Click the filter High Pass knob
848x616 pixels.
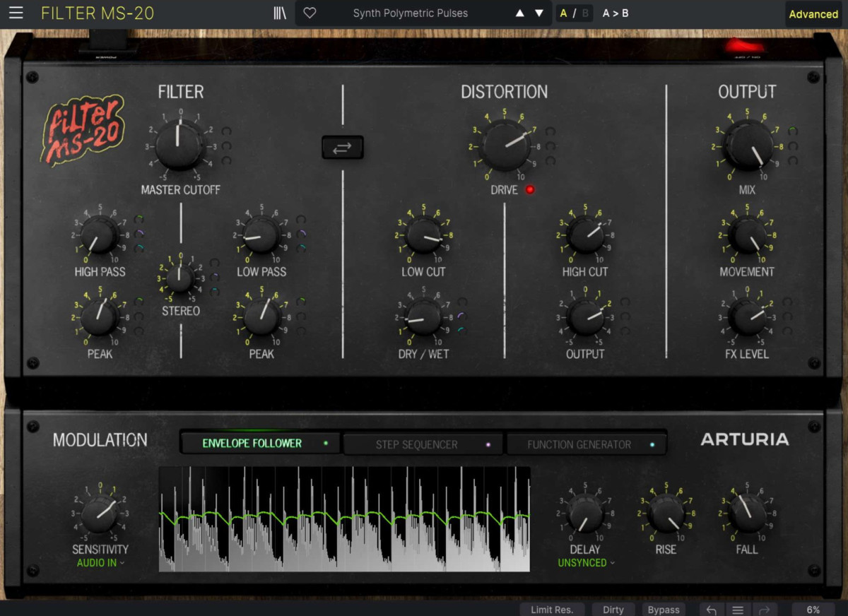100,235
